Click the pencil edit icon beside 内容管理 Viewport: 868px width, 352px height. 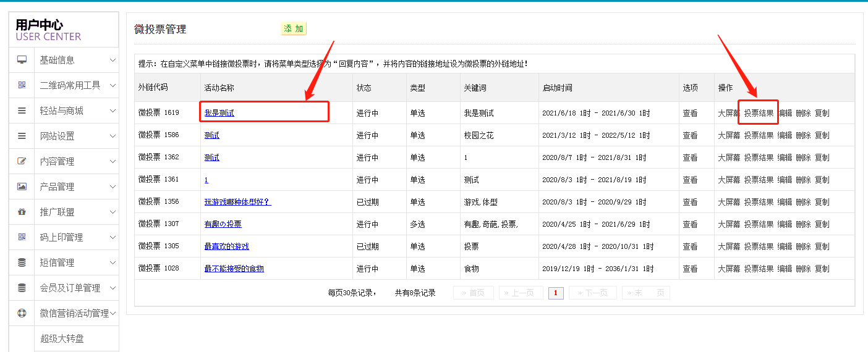22,161
